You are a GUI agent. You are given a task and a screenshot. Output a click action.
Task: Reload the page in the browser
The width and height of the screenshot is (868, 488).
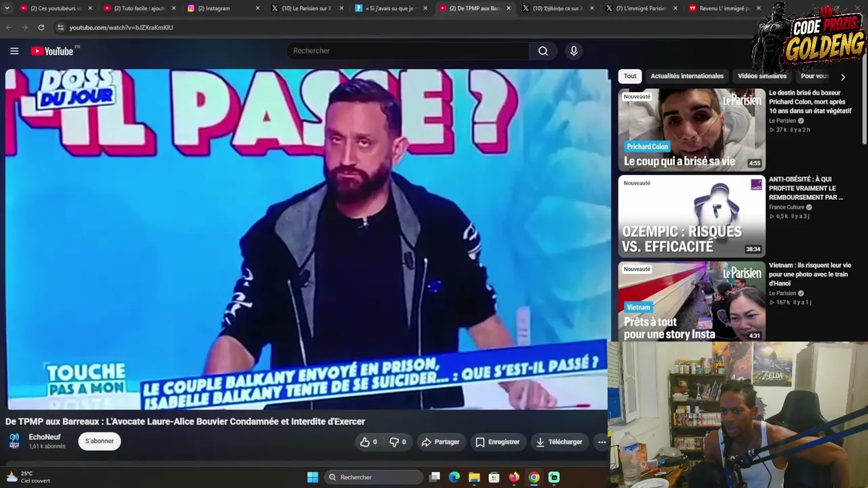[41, 27]
